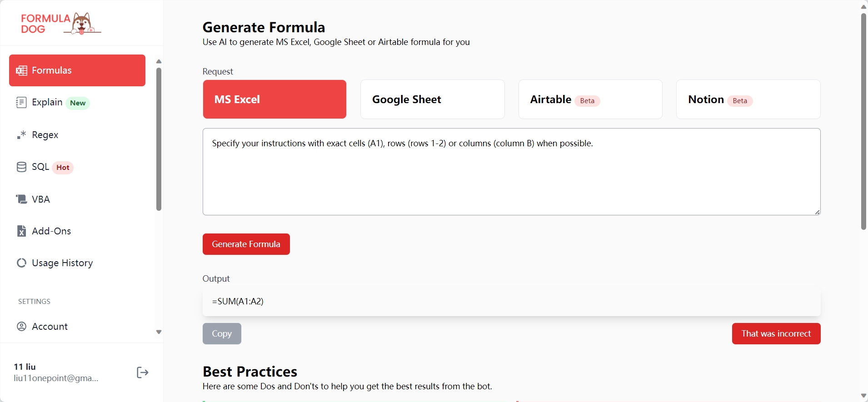The height and width of the screenshot is (402, 868).
Task: Click the Explain document icon
Action: (x=21, y=102)
